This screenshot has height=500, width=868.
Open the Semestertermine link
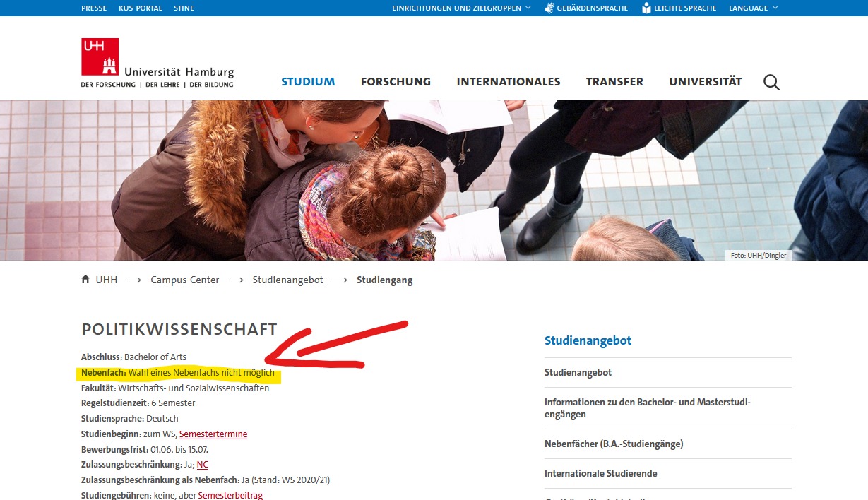[213, 434]
